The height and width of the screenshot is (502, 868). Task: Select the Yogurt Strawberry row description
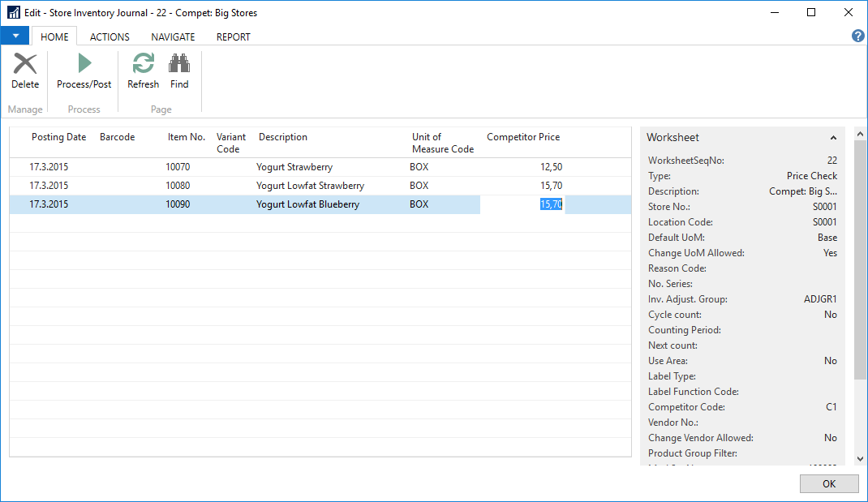[294, 167]
